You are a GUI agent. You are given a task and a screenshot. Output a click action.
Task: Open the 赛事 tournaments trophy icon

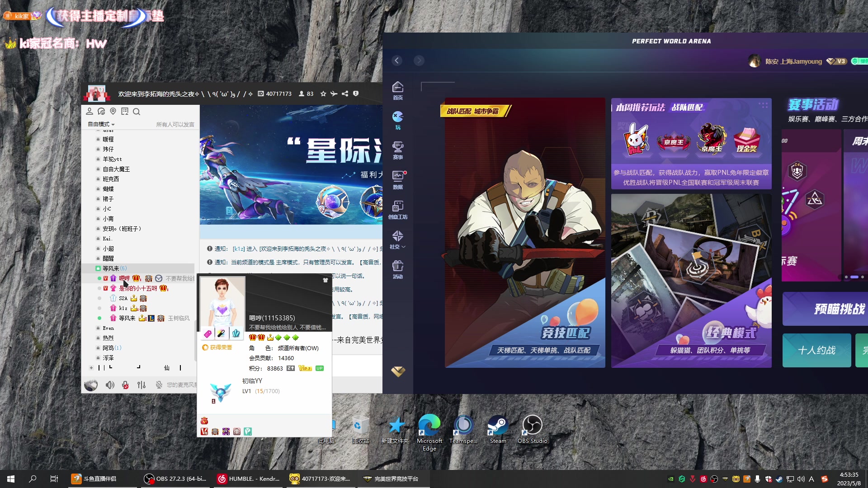pyautogui.click(x=398, y=150)
